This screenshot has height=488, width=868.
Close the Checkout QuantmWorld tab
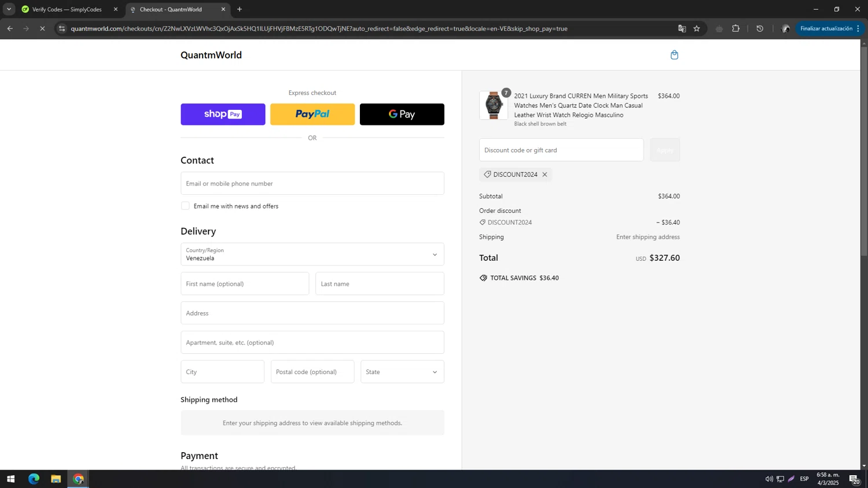coord(223,9)
